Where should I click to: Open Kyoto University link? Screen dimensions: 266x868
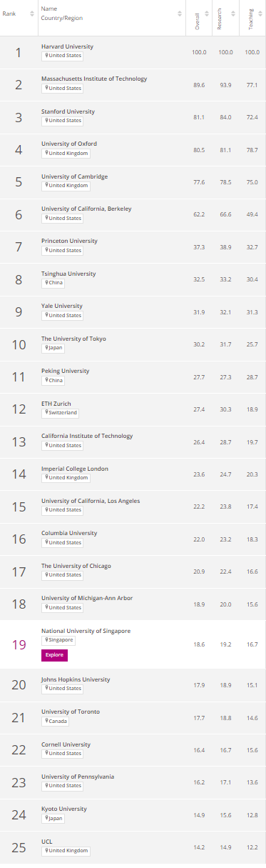(64, 809)
